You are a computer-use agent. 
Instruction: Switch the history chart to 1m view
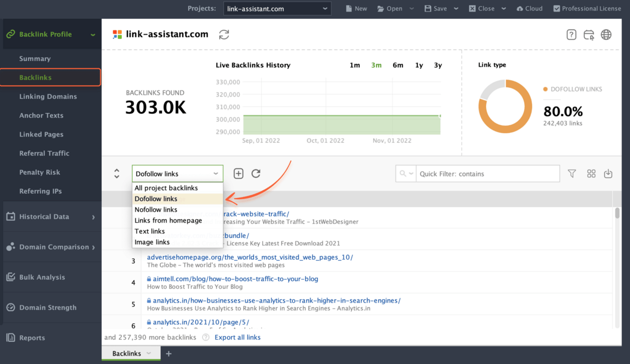355,65
